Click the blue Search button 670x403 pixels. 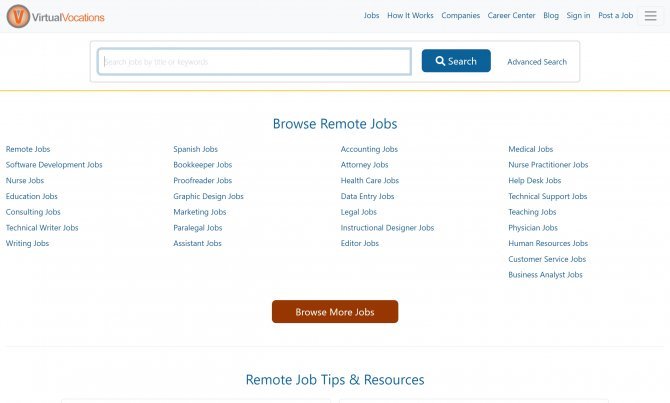pyautogui.click(x=456, y=61)
